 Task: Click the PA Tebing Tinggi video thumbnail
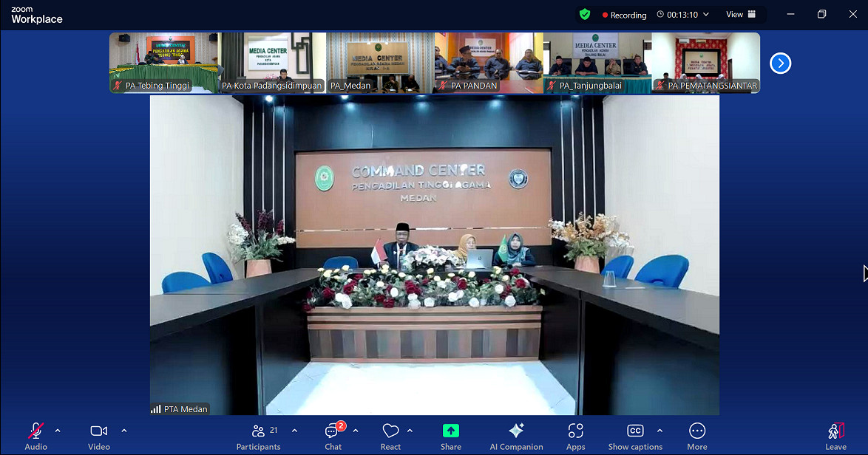164,63
